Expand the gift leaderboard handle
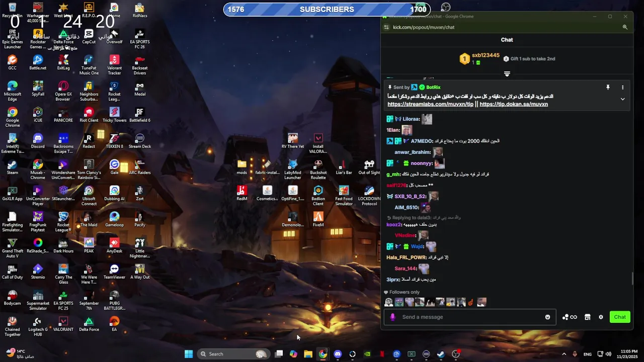Screen dimensions: 644x362 507,74
